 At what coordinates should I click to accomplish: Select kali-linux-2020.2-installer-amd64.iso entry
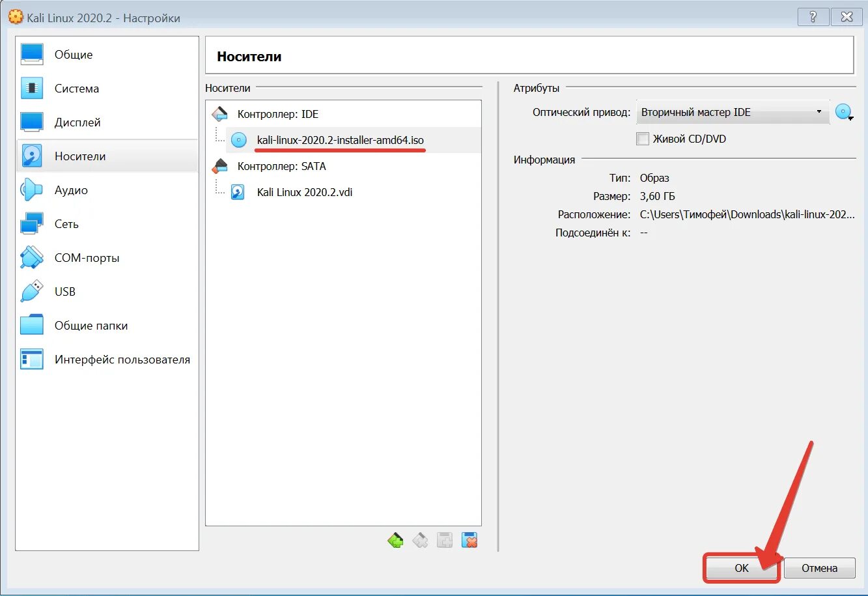[341, 140]
